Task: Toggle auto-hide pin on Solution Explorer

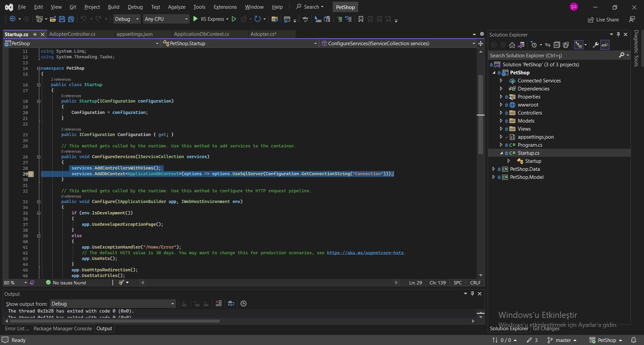Action: (619, 34)
